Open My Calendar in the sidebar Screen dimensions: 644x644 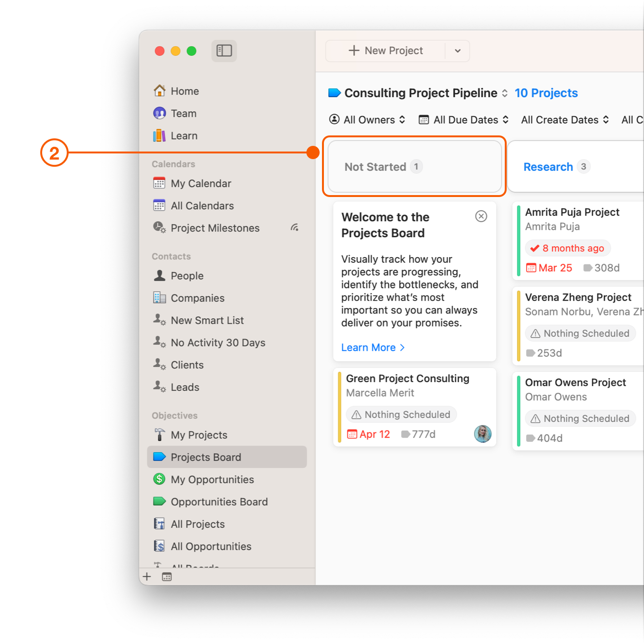click(x=227, y=183)
